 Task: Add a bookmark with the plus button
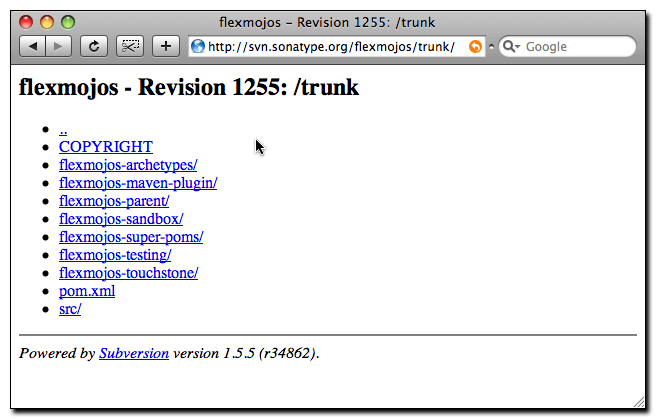(166, 46)
